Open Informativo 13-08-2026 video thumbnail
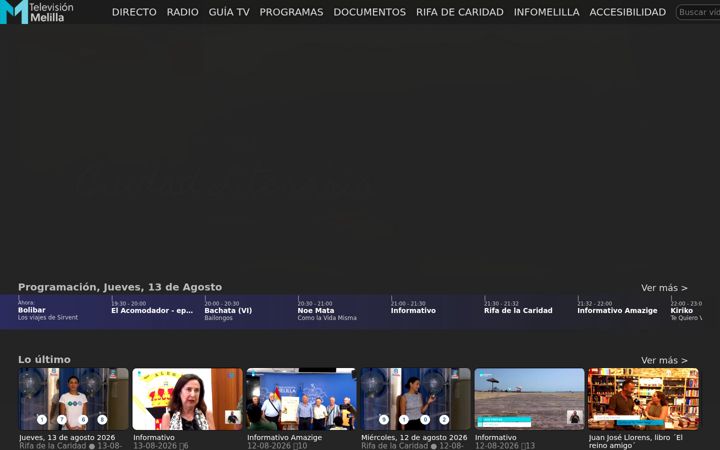Image resolution: width=720 pixels, height=450 pixels. click(187, 399)
